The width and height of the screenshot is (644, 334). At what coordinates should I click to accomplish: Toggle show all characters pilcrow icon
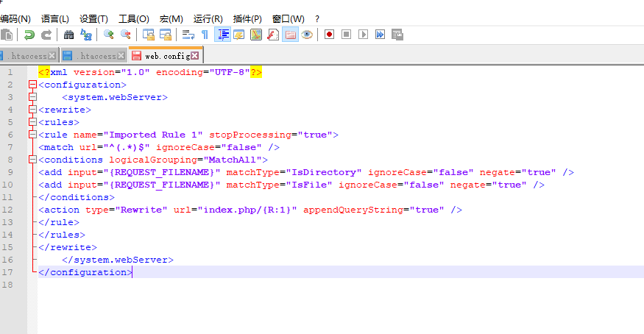(x=205, y=35)
